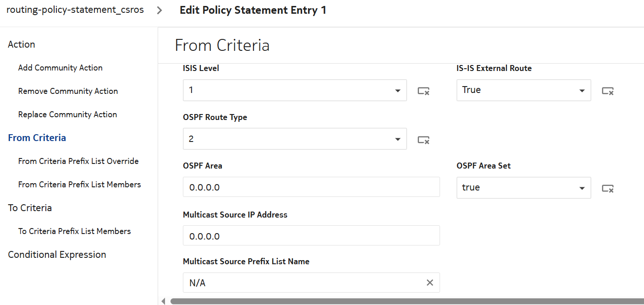Expand the IS-IS External Route dropdown

582,91
